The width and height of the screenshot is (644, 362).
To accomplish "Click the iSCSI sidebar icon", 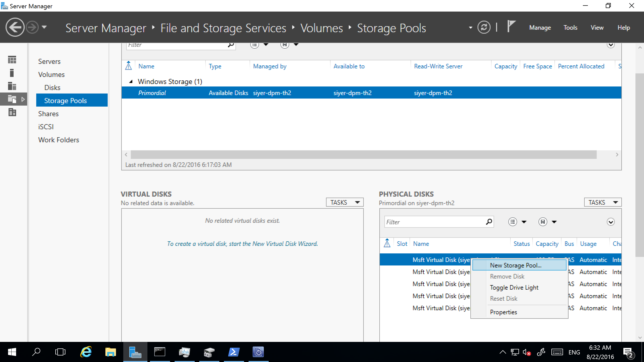I will coord(46,127).
